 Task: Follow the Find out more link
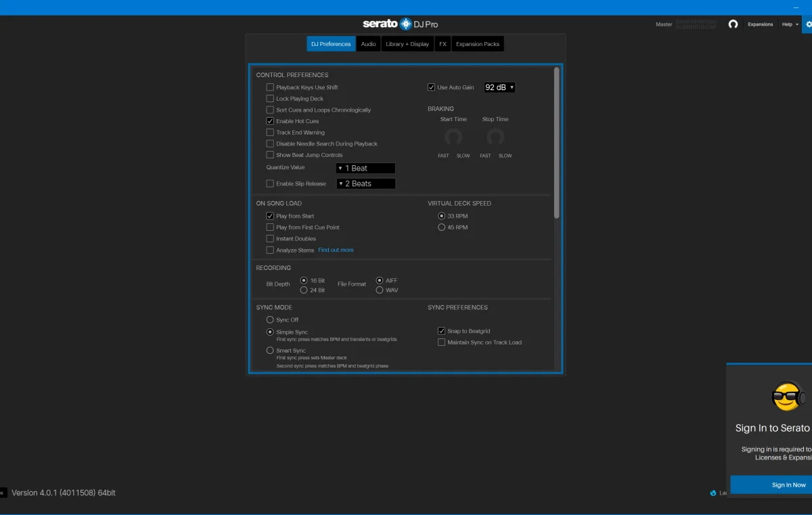(336, 250)
